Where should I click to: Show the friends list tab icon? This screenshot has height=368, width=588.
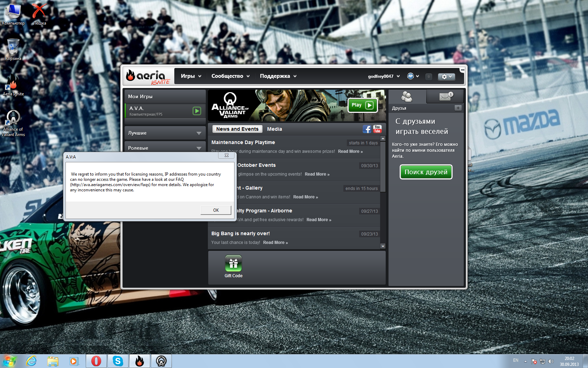(x=407, y=96)
